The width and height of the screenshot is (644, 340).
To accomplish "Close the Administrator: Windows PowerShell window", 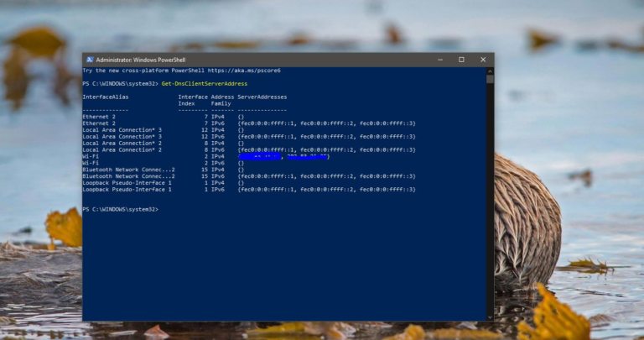I will (483, 60).
